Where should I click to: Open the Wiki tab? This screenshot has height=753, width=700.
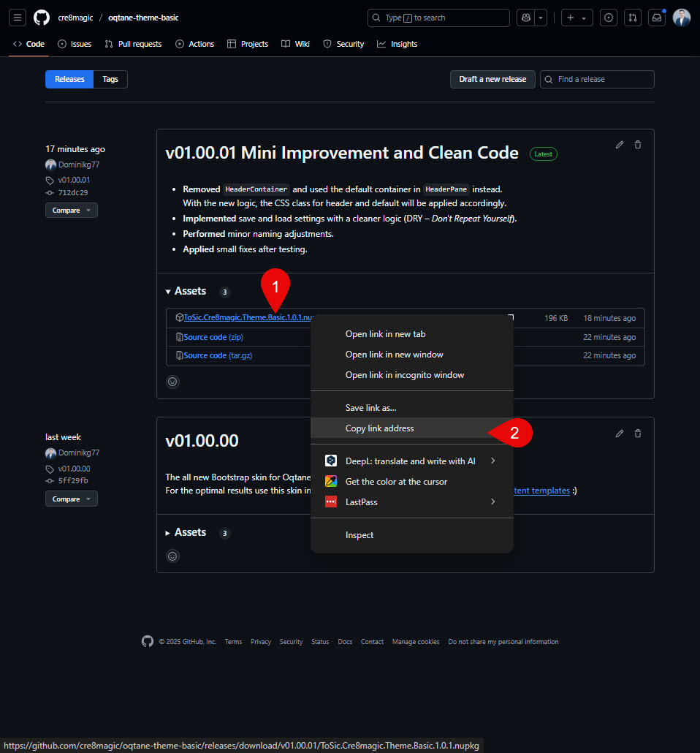[x=295, y=44]
